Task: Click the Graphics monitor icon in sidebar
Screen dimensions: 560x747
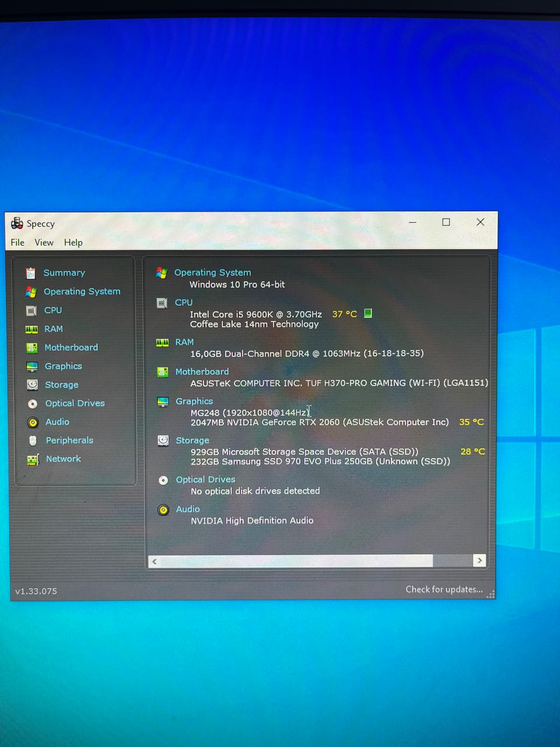Action: (32, 366)
